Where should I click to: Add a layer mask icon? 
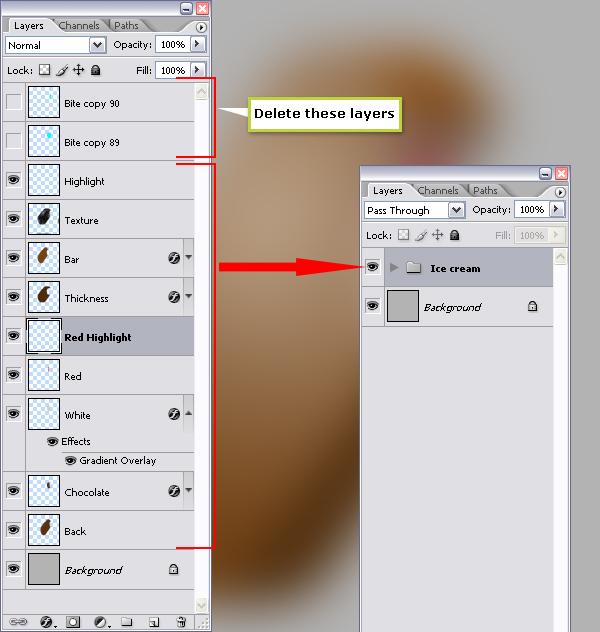pyautogui.click(x=73, y=622)
